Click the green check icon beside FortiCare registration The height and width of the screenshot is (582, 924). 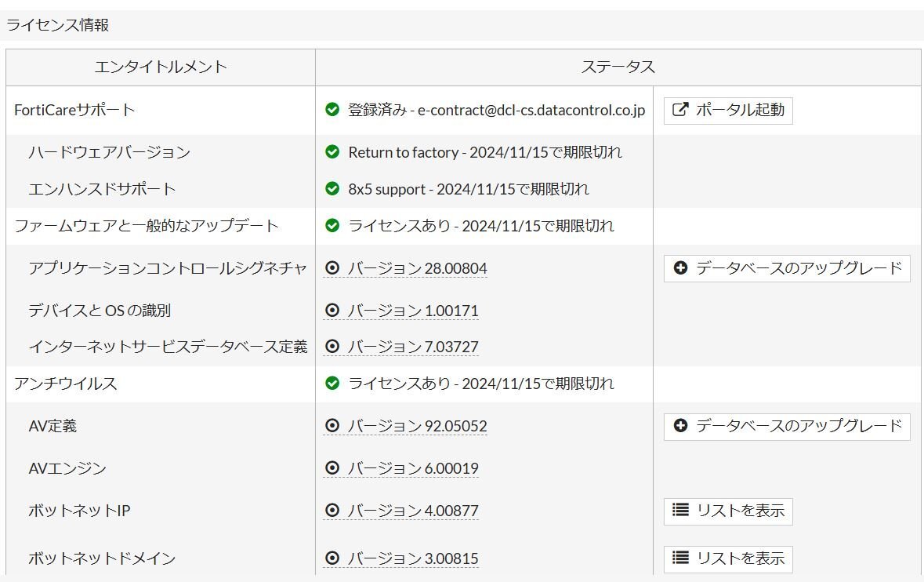pos(332,110)
